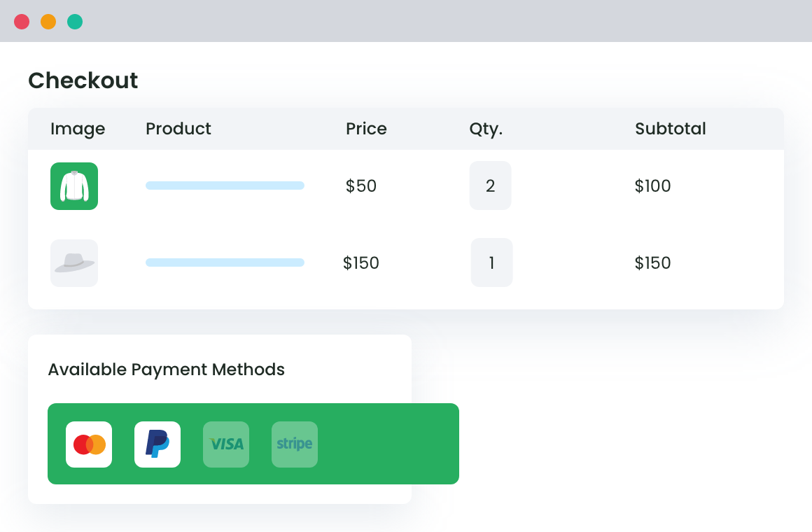This screenshot has height=532, width=812.
Task: Click the $150 subtotal for the hat
Action: [652, 262]
